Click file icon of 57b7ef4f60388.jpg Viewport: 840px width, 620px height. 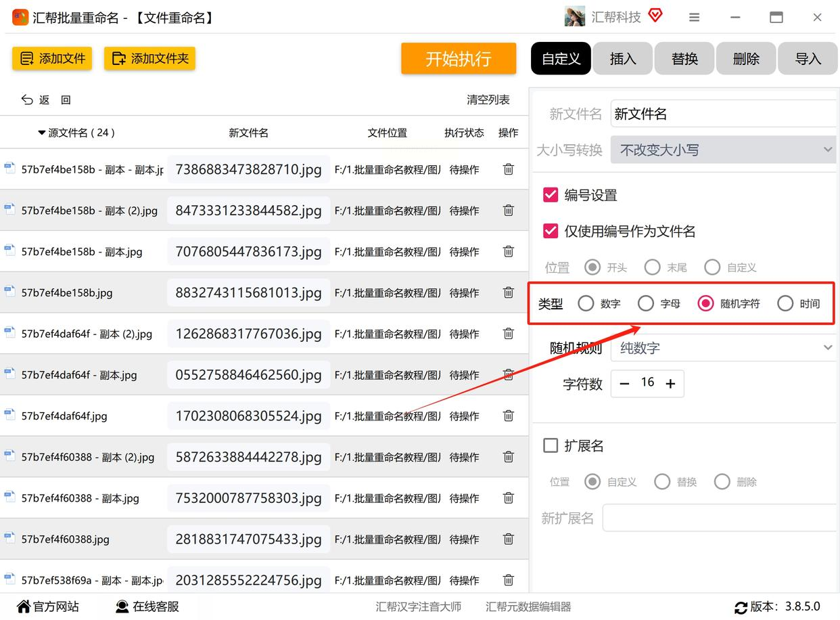click(x=9, y=538)
